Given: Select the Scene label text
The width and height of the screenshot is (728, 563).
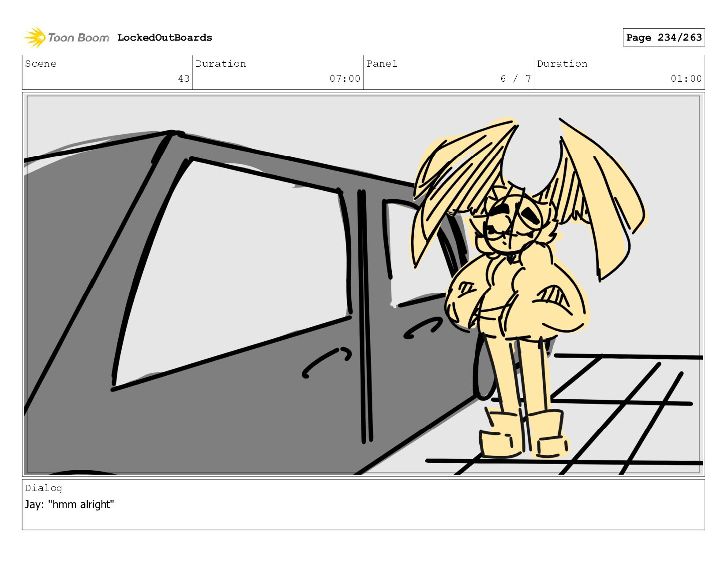Looking at the screenshot, I should (41, 64).
